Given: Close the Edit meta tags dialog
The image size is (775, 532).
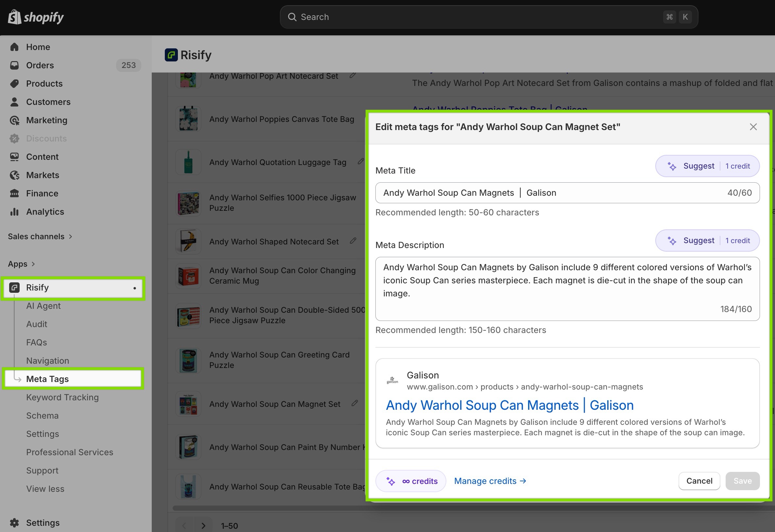Looking at the screenshot, I should coord(753,127).
